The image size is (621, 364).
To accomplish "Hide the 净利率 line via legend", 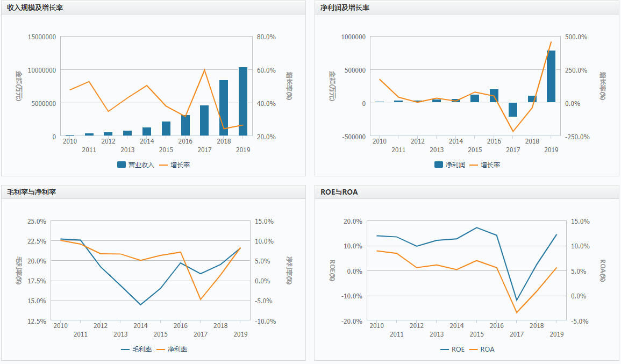I will (x=172, y=349).
